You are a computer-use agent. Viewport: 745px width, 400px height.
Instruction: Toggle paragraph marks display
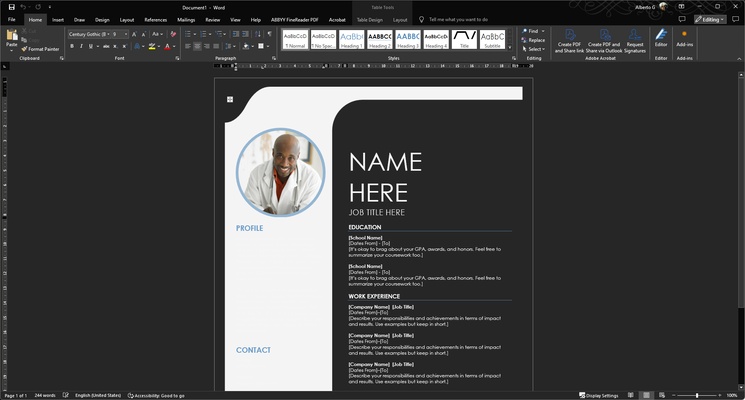click(269, 34)
